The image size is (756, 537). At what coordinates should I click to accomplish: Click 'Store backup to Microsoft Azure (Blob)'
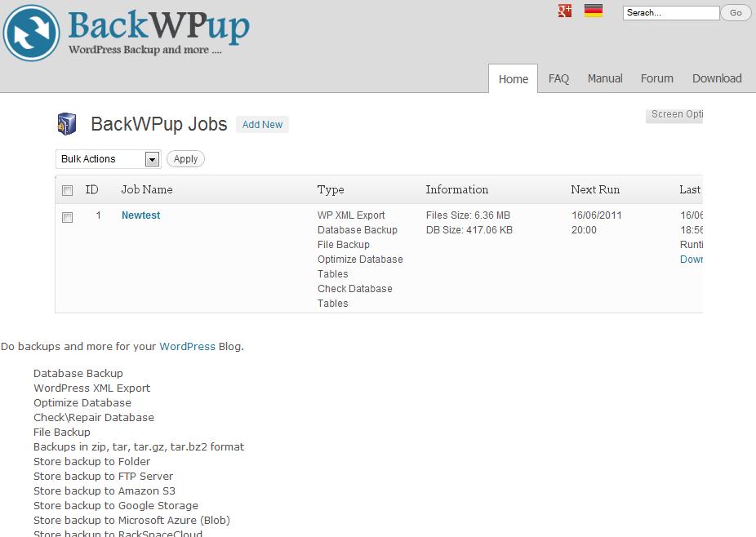tap(131, 521)
